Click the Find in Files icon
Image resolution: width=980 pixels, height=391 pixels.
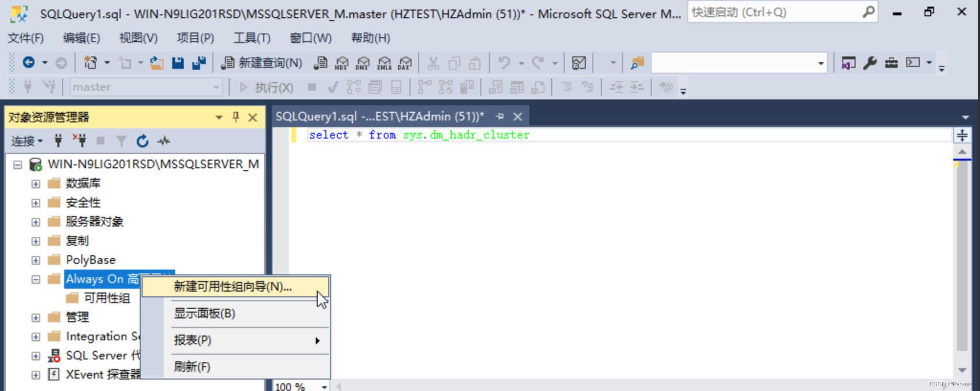[x=637, y=63]
